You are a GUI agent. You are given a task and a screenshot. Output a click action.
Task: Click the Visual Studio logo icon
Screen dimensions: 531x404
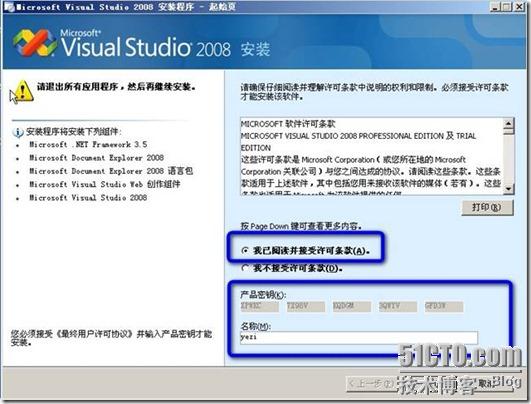35,43
